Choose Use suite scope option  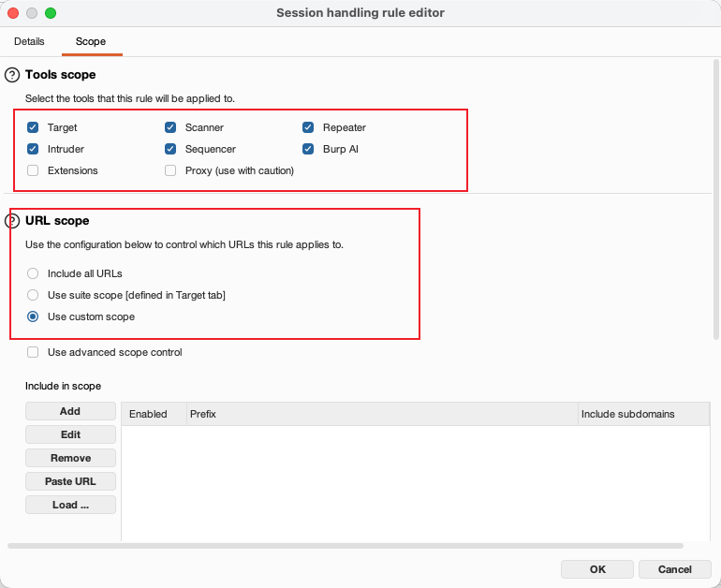[x=33, y=295]
